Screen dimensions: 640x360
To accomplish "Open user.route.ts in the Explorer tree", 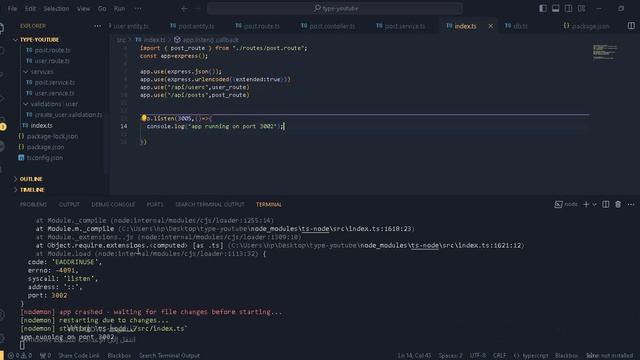I will pyautogui.click(x=52, y=61).
